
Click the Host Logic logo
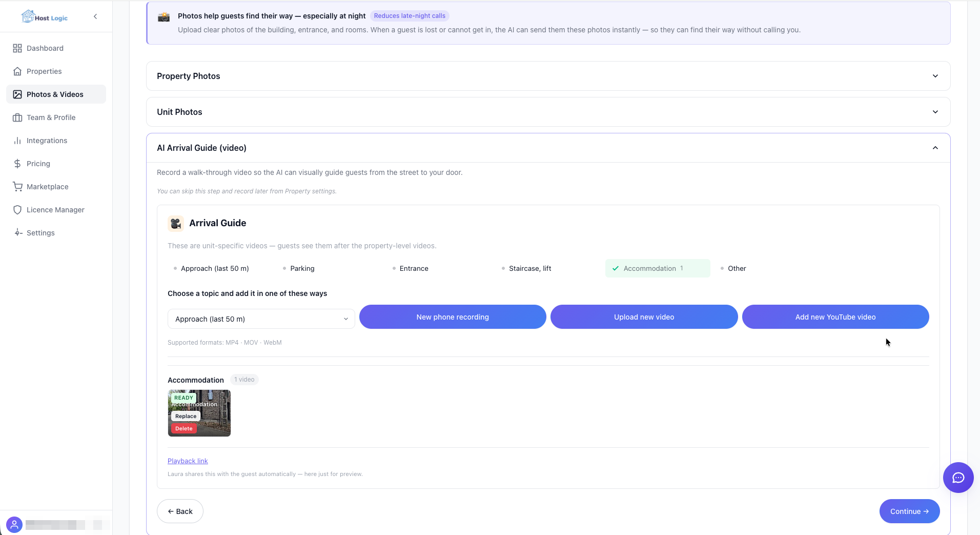tap(44, 17)
